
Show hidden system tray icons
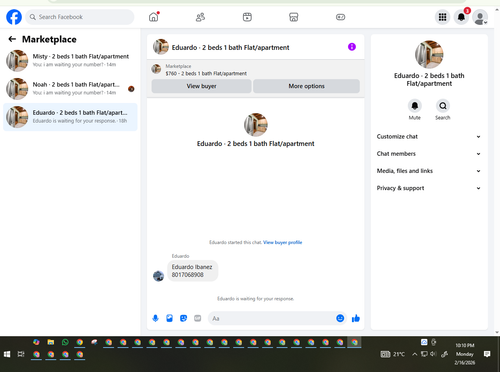coord(414,354)
